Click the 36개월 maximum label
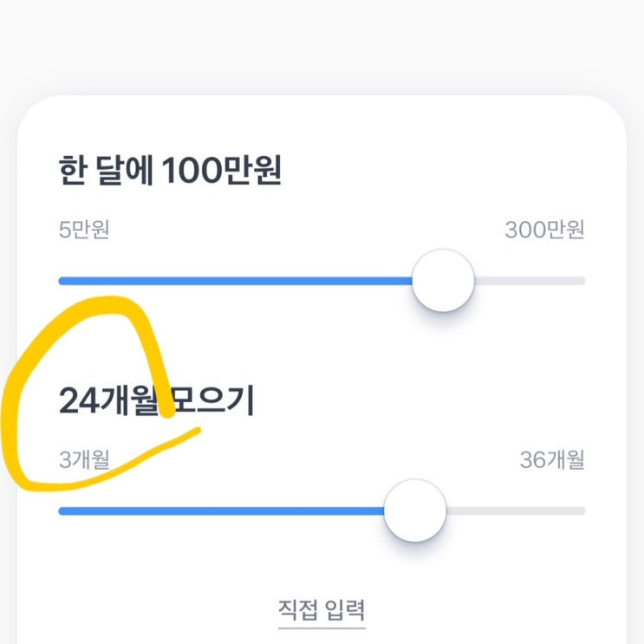 552,460
